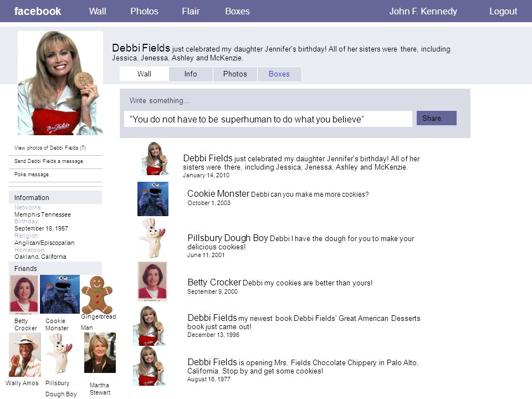This screenshot has height=399, width=532.
Task: Click Send Debbi Fields a message
Action: click(x=49, y=161)
